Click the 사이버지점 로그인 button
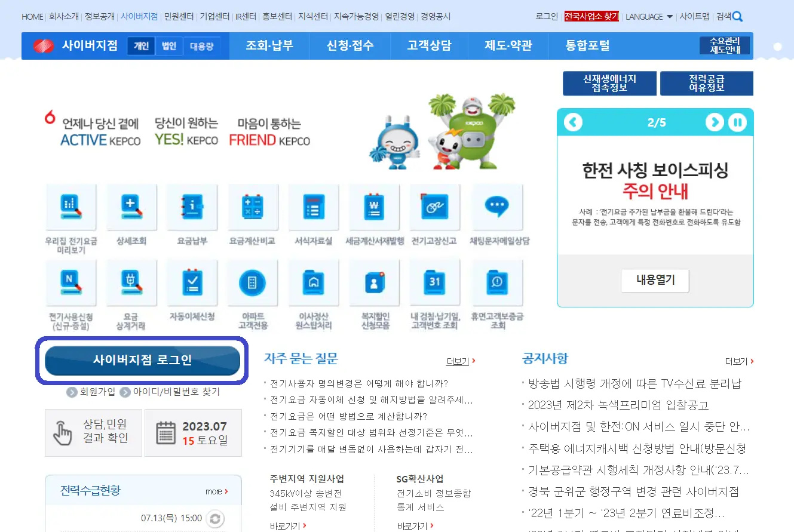 point(142,361)
